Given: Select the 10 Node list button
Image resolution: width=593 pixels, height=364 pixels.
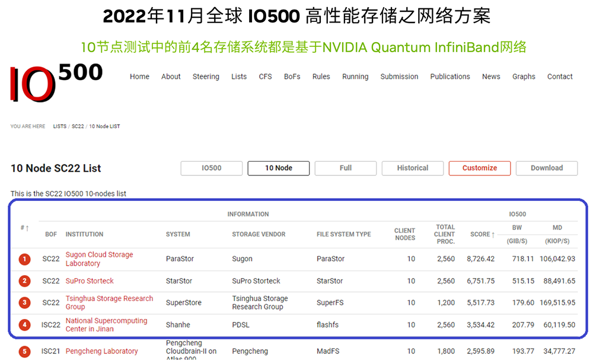Looking at the screenshot, I should 278,168.
